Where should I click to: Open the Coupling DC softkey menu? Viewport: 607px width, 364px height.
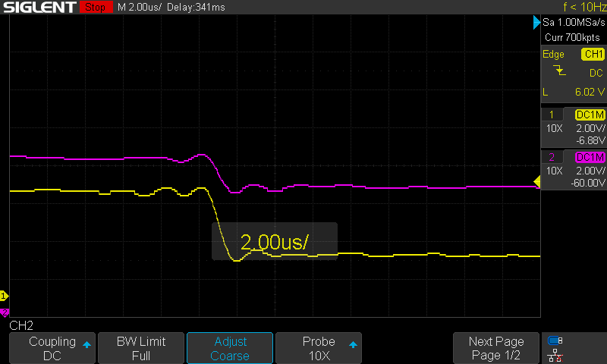point(52,348)
